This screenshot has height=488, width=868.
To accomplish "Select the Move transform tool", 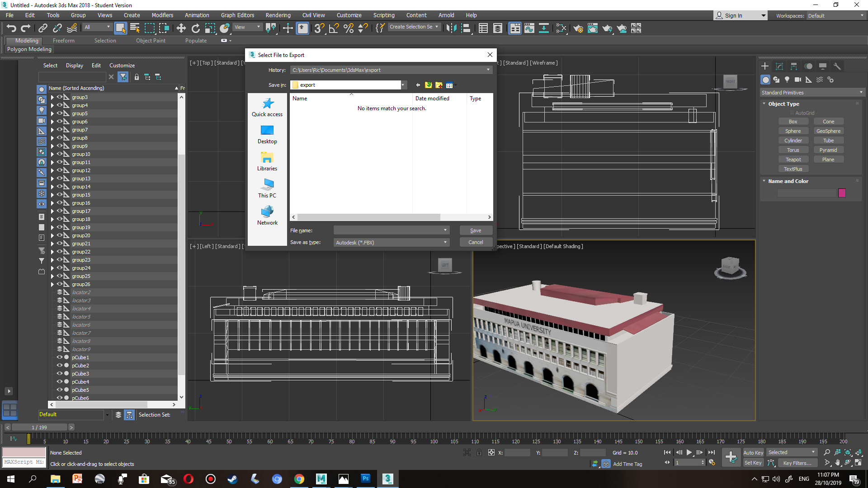I will click(x=181, y=28).
